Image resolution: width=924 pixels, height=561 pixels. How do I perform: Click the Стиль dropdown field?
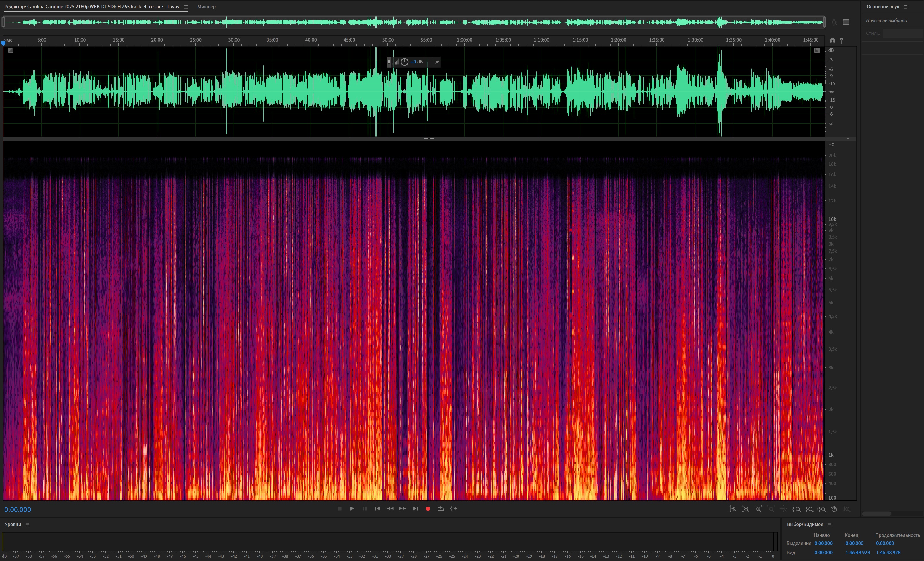pos(903,33)
